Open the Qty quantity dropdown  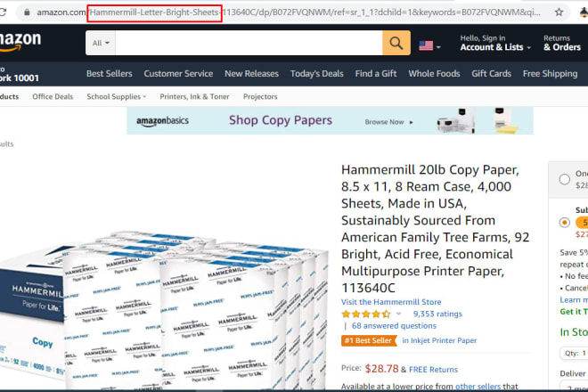tap(576, 353)
